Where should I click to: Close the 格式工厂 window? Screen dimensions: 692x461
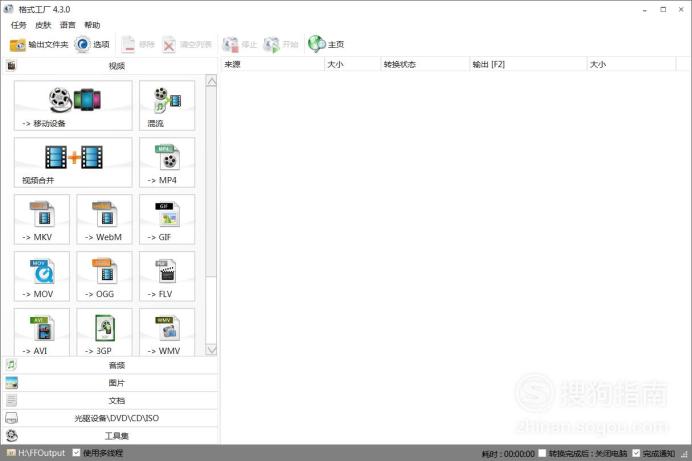pos(681,9)
